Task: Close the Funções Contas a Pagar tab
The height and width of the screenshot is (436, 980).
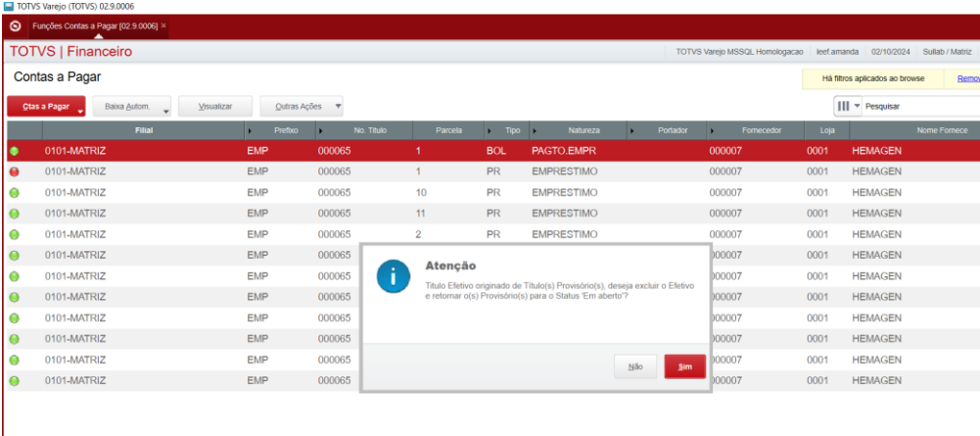Action: click(163, 25)
